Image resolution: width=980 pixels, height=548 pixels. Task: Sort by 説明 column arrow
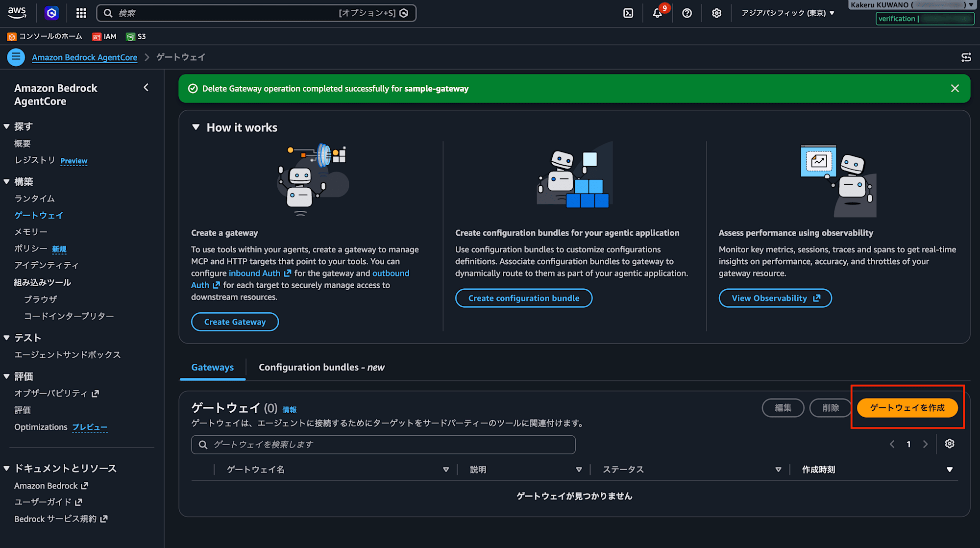pos(579,470)
